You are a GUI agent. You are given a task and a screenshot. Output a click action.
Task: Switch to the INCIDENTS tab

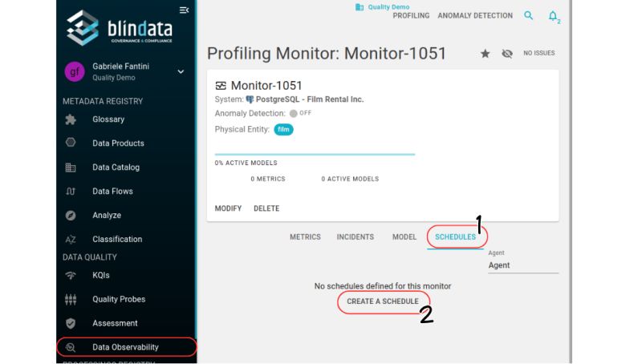pos(355,237)
